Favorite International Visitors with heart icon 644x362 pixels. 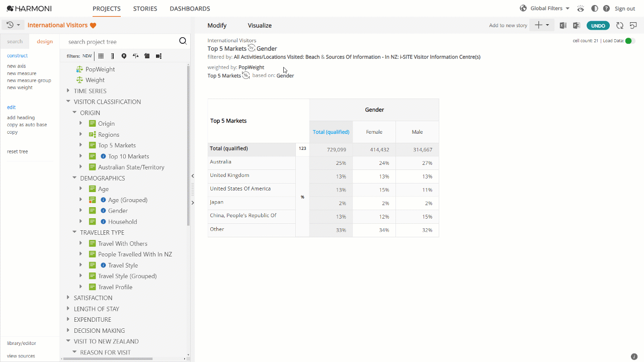tap(93, 25)
